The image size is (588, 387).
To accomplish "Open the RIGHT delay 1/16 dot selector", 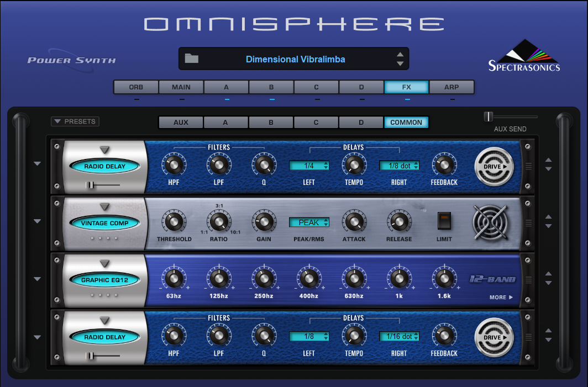I will [x=399, y=336].
